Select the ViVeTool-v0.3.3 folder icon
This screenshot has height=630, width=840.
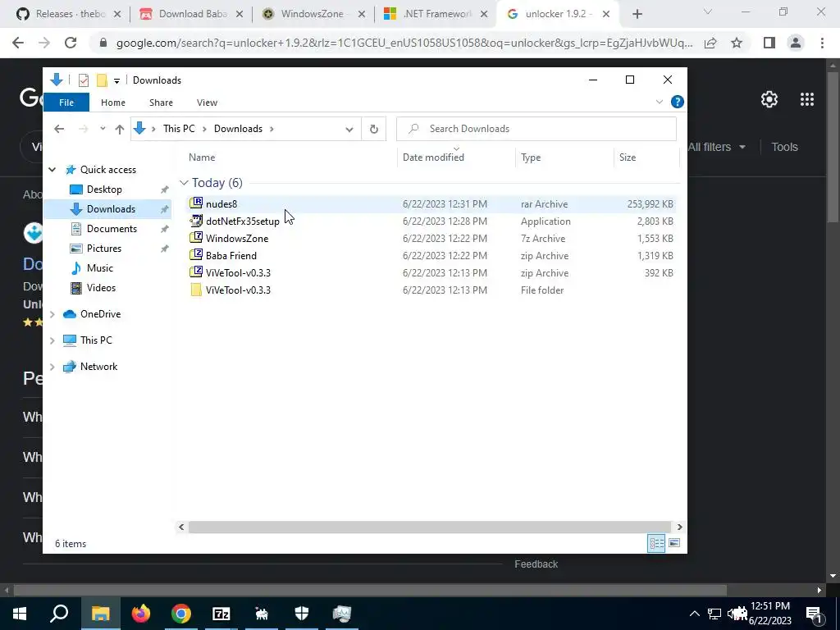click(196, 290)
